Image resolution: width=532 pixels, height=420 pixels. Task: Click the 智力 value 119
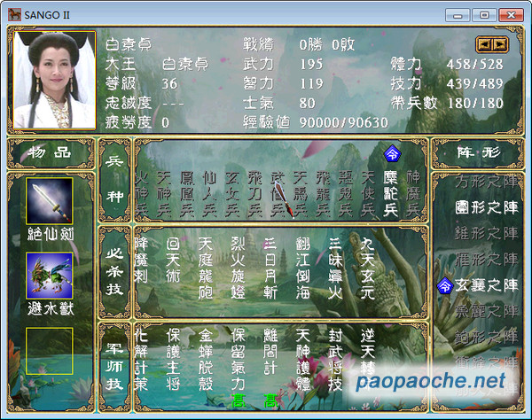coord(311,83)
